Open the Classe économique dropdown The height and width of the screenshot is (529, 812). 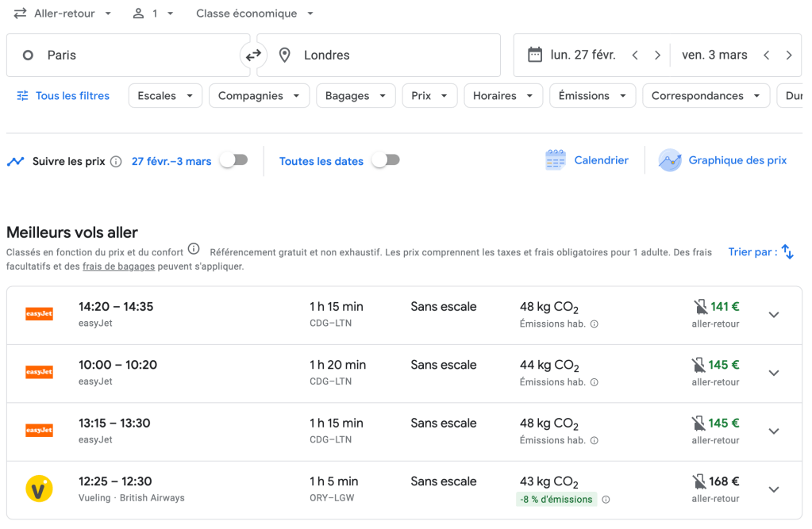(x=255, y=13)
